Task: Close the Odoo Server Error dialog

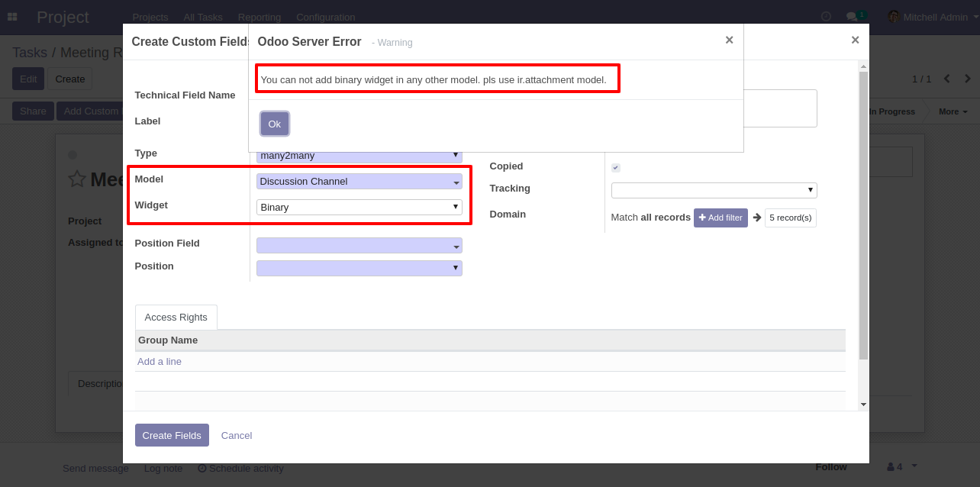Action: [729, 40]
